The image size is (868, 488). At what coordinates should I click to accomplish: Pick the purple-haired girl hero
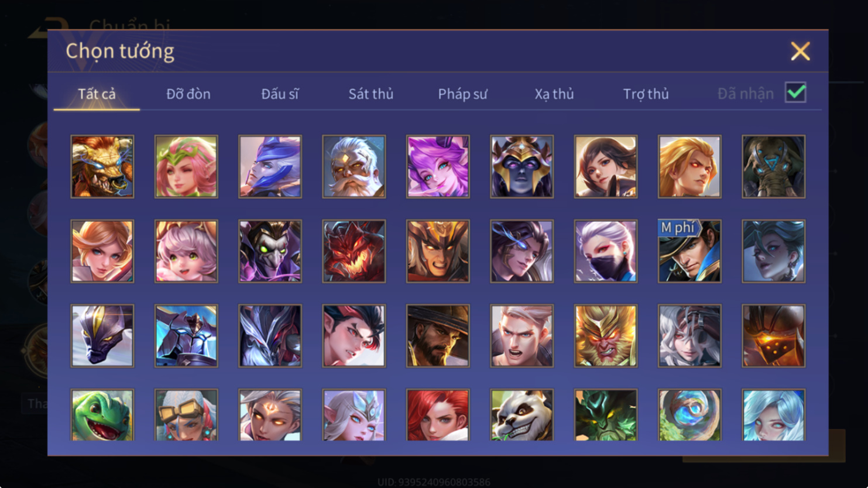point(438,167)
